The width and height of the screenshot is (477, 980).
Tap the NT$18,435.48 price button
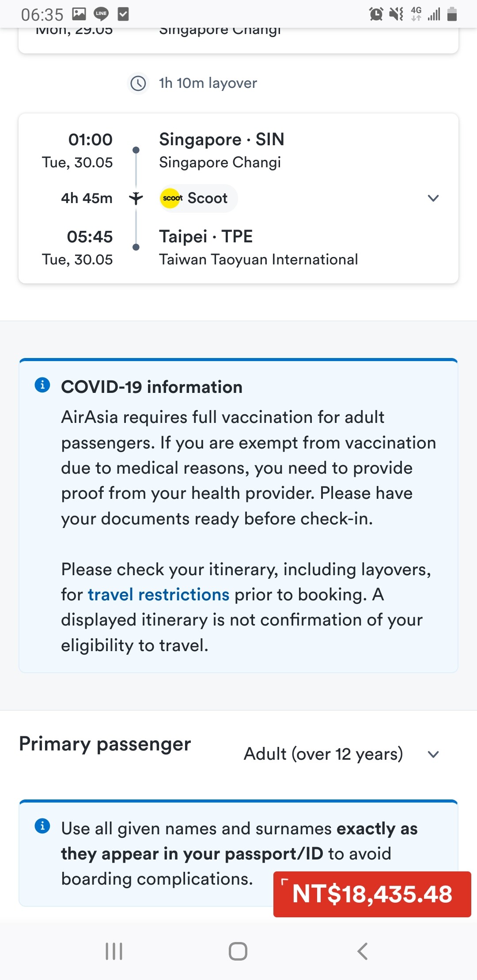point(372,894)
